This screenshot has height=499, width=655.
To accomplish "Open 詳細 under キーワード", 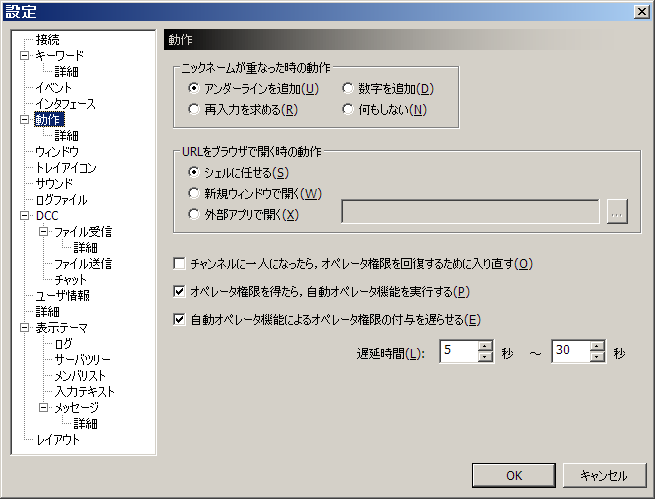I will tap(66, 72).
